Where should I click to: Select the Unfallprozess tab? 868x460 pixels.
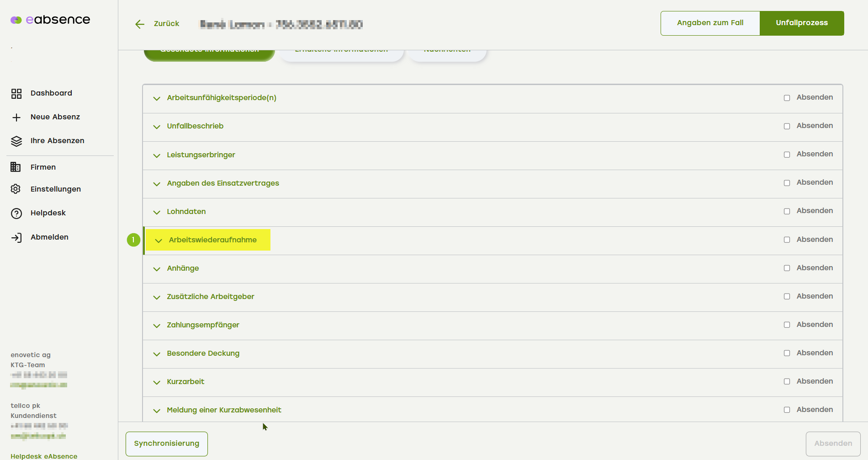point(801,23)
